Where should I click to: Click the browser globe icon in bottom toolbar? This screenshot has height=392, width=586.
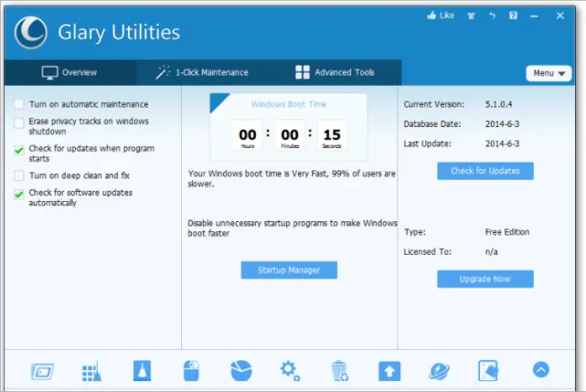[x=439, y=371]
